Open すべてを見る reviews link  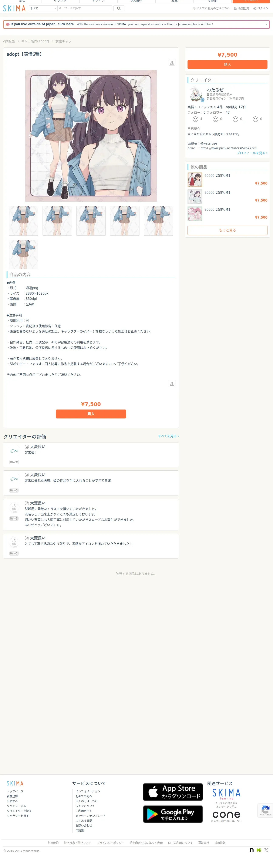168,436
